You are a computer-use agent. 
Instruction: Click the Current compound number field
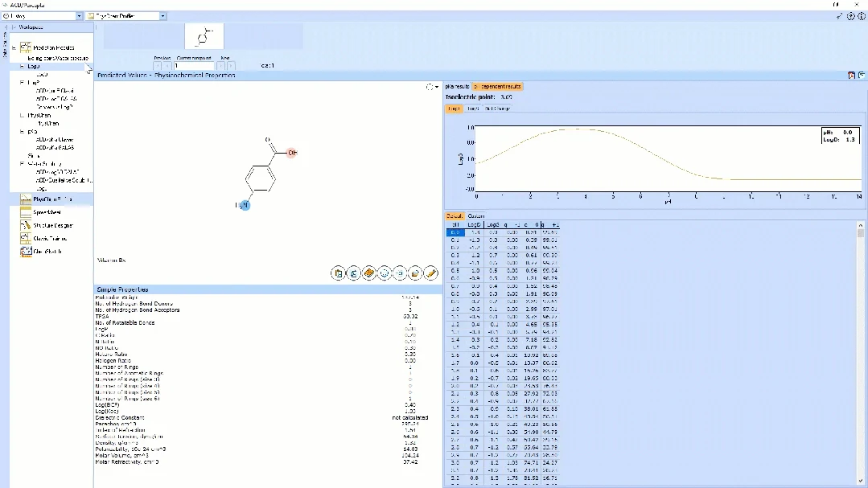194,65
